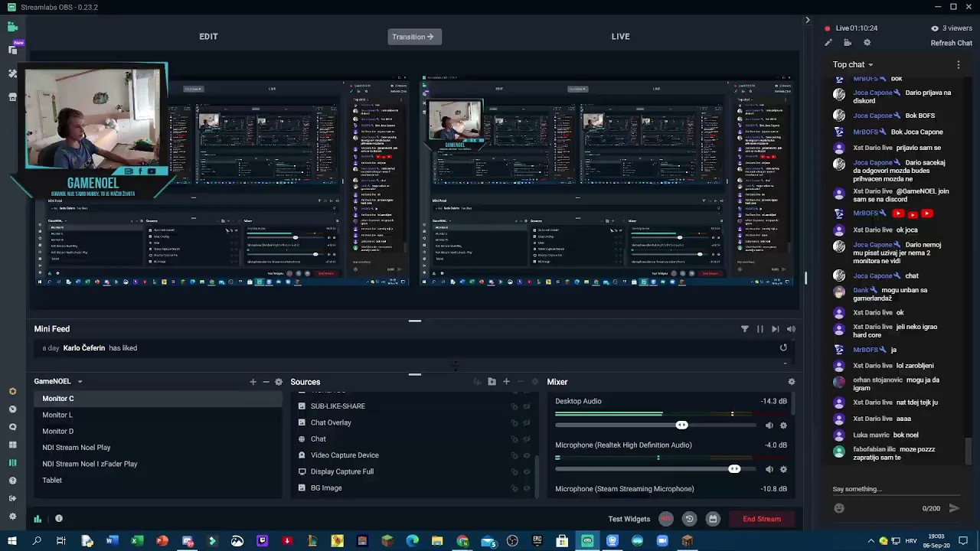The image size is (980, 551).
Task: Click the Mixer settings gear icon
Action: pos(791,382)
